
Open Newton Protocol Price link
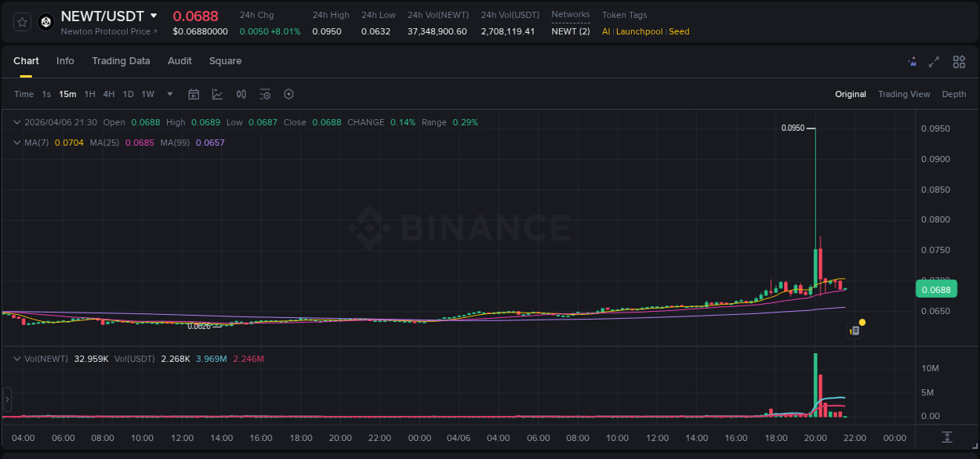tap(109, 31)
